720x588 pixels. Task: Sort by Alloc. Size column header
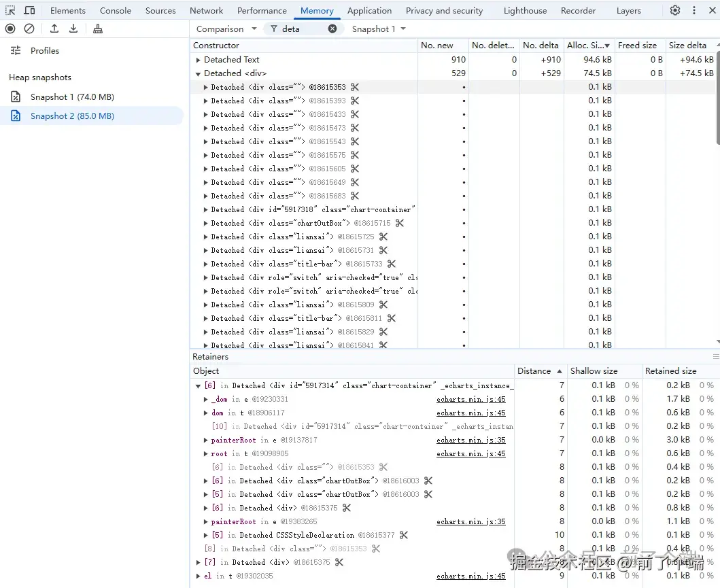tap(589, 46)
